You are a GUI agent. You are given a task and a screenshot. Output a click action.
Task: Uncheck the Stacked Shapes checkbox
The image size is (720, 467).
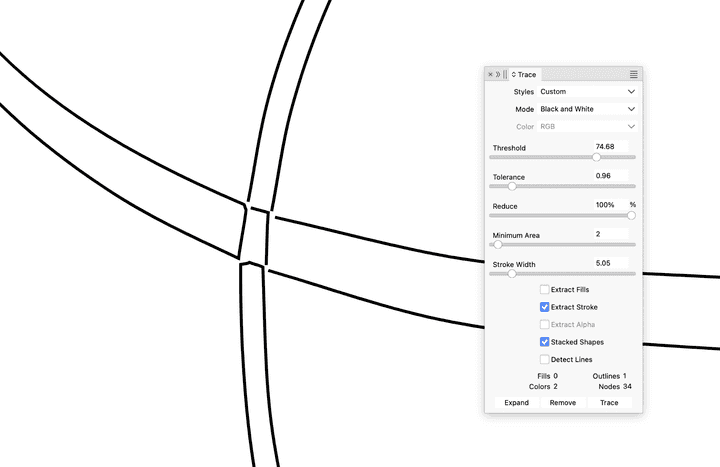tap(544, 342)
